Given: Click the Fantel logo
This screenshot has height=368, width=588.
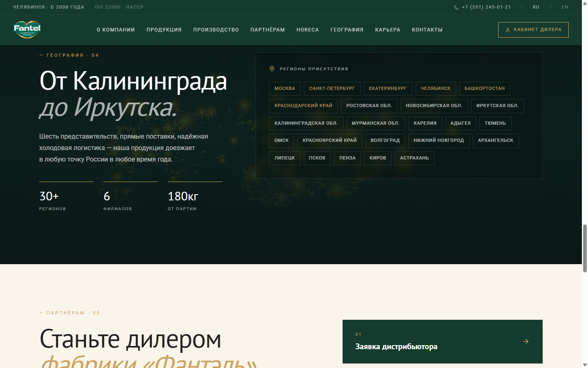Looking at the screenshot, I should 27,29.
